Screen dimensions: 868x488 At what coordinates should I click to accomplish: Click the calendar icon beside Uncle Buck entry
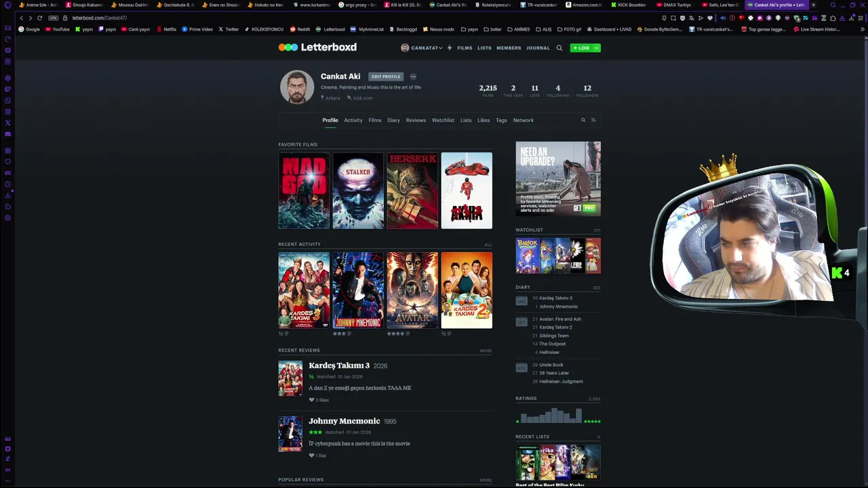[x=521, y=367]
